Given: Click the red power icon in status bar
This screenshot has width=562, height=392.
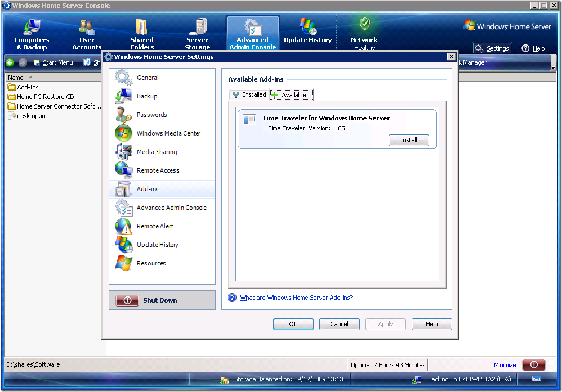Looking at the screenshot, I should pyautogui.click(x=534, y=364).
